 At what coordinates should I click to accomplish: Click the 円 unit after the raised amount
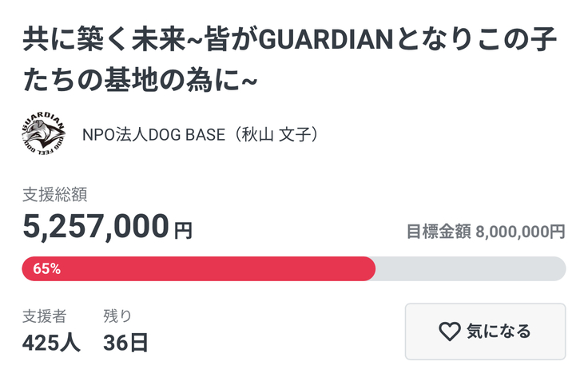184,231
